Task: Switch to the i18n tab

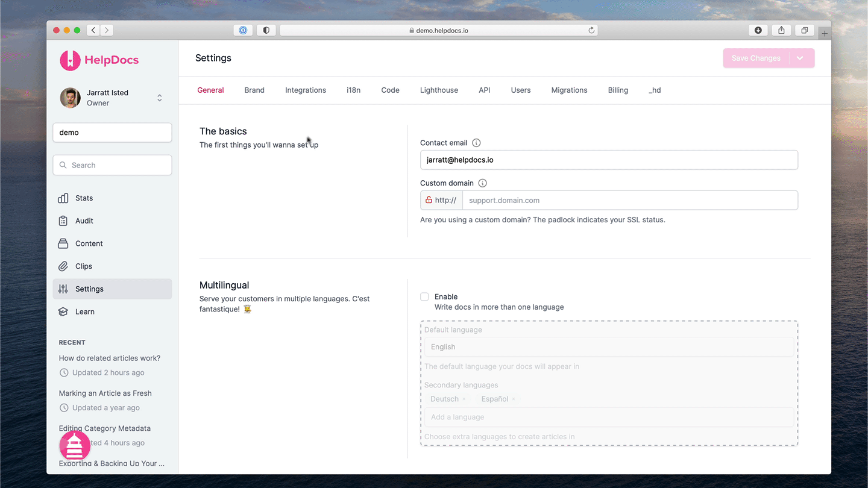Action: click(x=354, y=90)
